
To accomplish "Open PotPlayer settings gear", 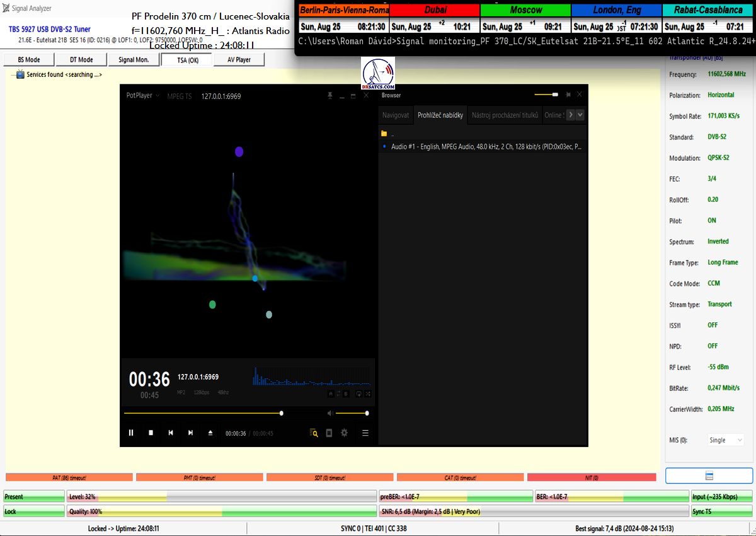I will coord(344,433).
